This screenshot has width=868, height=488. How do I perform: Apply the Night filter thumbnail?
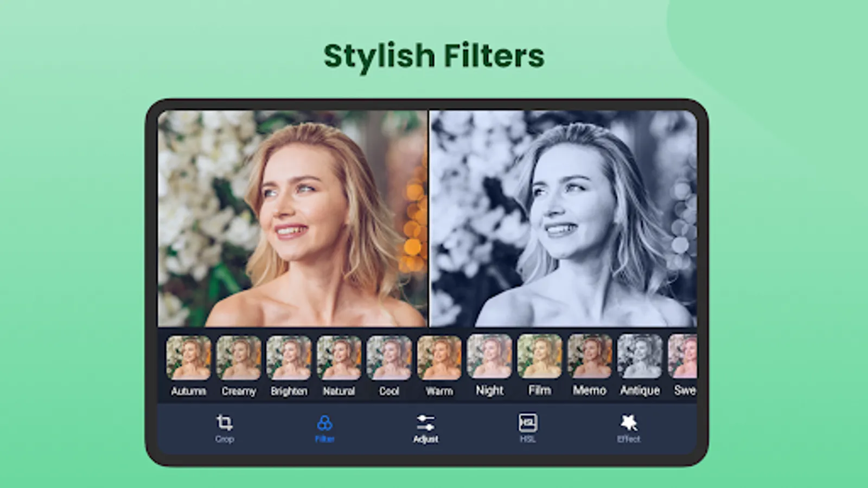[489, 356]
